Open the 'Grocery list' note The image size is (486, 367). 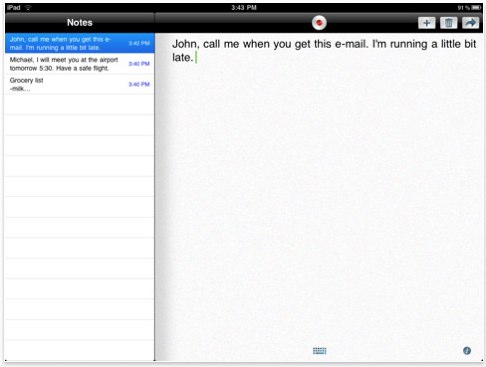click(x=80, y=84)
